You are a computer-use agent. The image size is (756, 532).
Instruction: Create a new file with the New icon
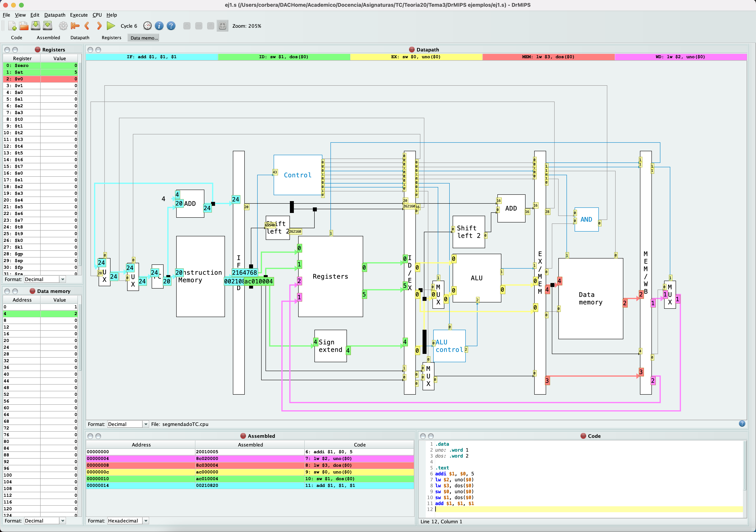pos(12,26)
